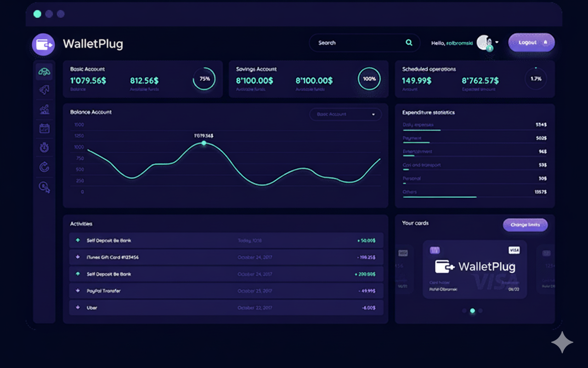Select the third card carousel dot

pos(481,311)
